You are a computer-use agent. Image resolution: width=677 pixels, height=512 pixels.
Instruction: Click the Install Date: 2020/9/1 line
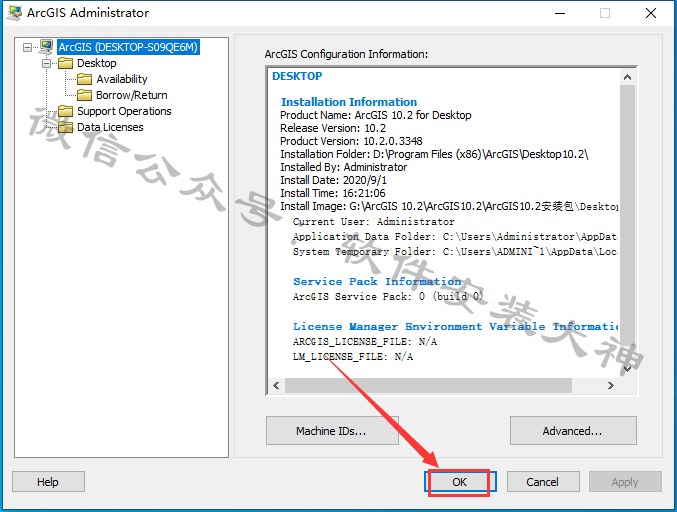point(333,180)
